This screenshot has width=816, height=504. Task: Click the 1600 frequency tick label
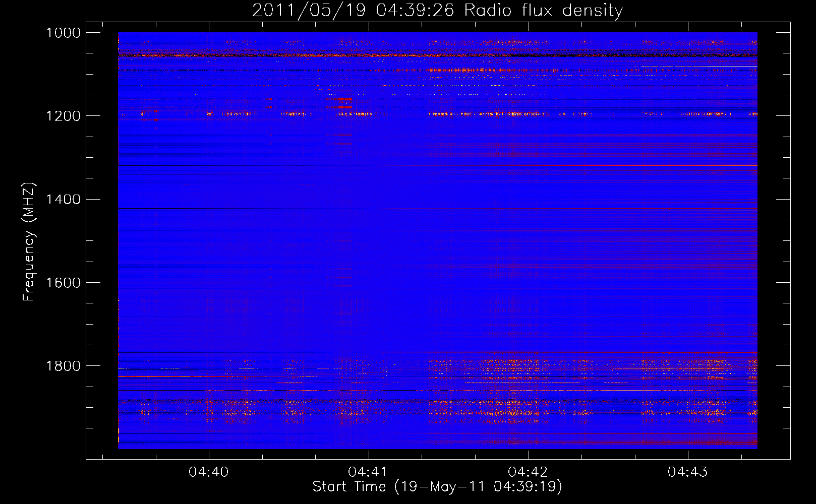point(64,283)
